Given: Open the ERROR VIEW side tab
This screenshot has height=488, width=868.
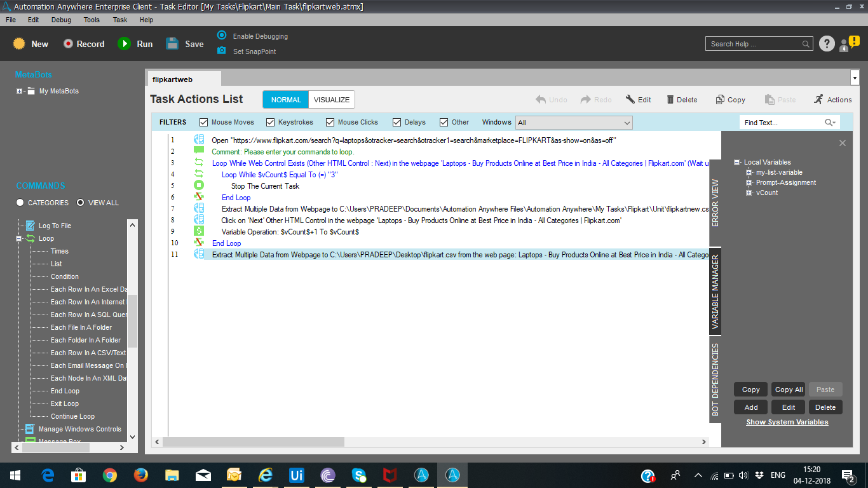Looking at the screenshot, I should tap(715, 203).
